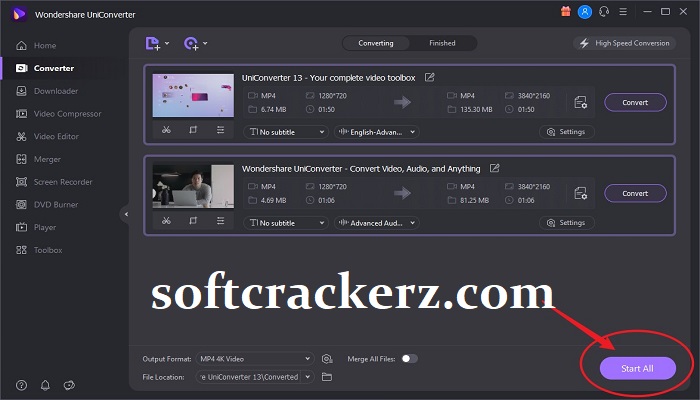This screenshot has height=400, width=700.
Task: Toggle High Speed Conversion
Action: (x=625, y=43)
